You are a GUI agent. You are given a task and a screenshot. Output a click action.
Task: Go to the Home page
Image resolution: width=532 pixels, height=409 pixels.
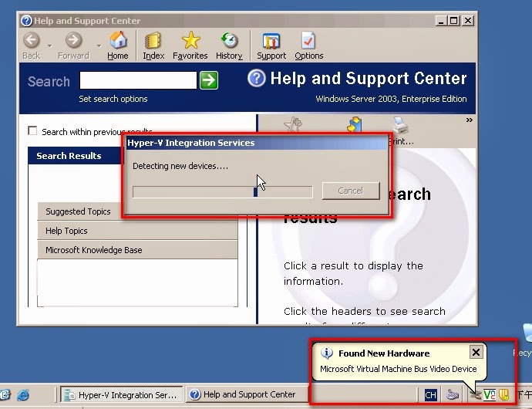[x=118, y=46]
